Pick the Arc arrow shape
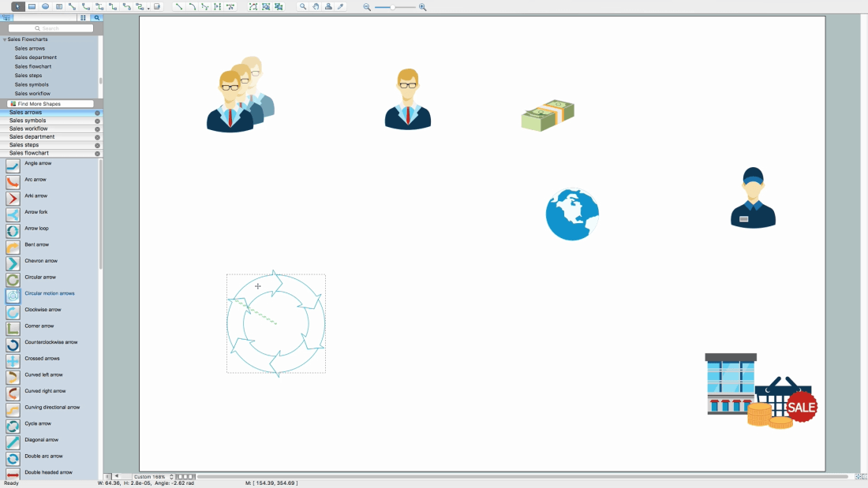The height and width of the screenshot is (488, 868). coord(13,181)
